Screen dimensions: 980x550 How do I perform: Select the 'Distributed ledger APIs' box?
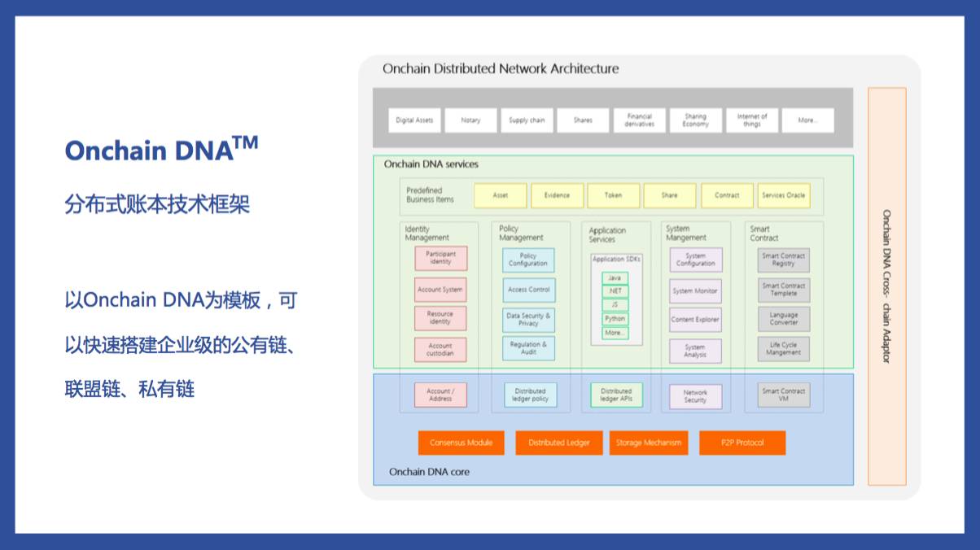coord(616,395)
